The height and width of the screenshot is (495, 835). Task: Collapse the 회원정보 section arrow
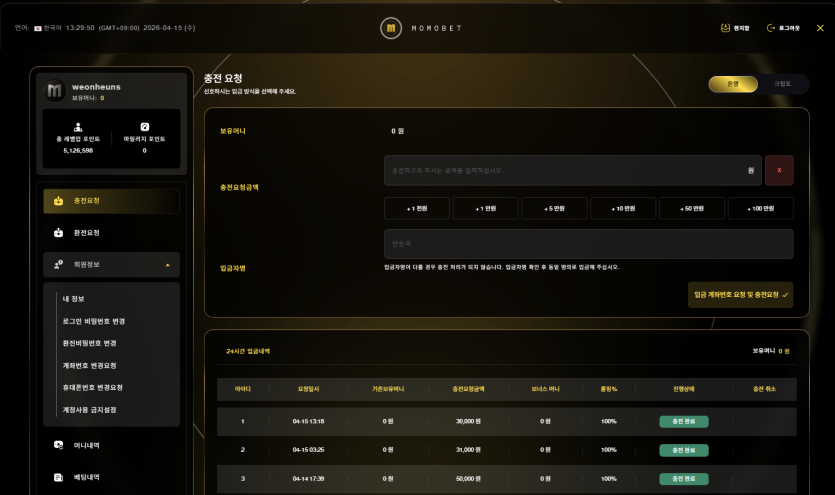click(167, 265)
